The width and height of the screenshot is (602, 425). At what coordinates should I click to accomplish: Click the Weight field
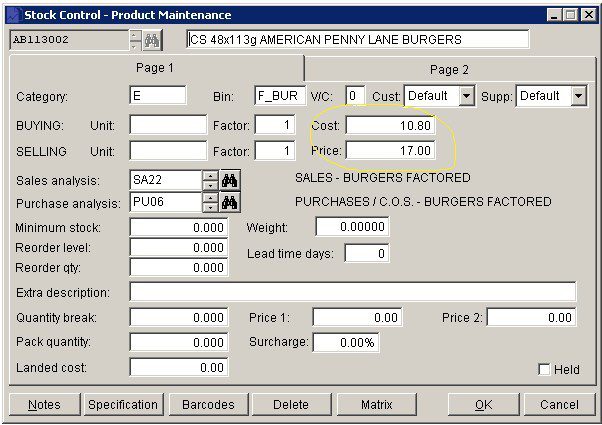[352, 227]
